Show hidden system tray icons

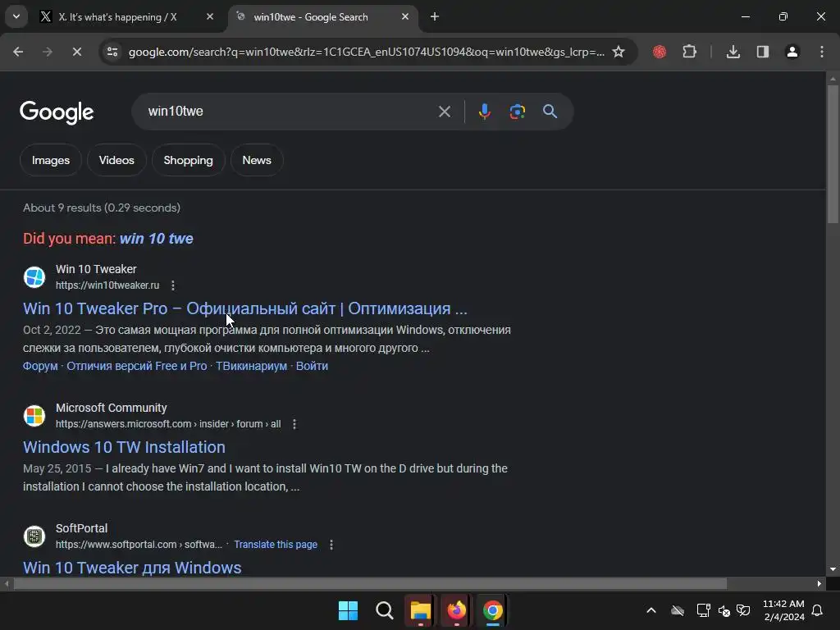tap(651, 610)
